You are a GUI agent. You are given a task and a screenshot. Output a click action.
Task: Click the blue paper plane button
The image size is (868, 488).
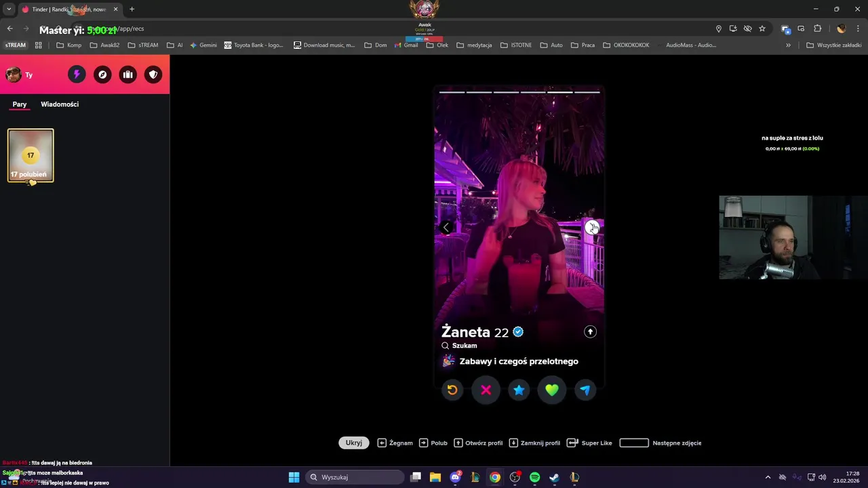(x=585, y=390)
